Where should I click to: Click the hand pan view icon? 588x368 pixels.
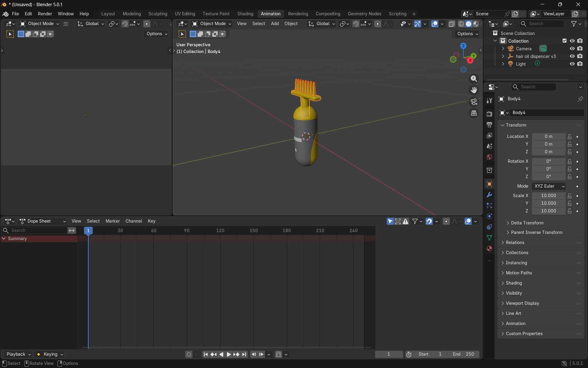474,90
